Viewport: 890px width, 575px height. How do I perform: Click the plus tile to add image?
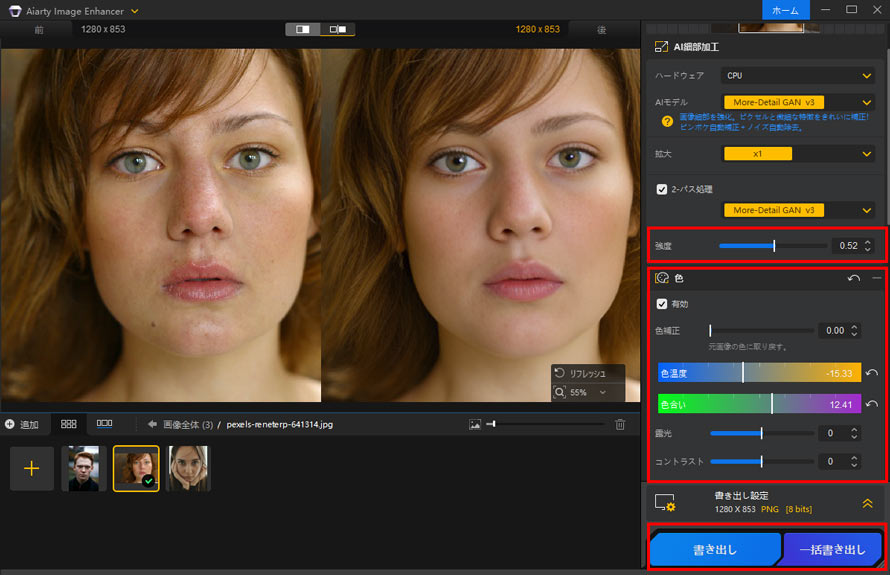[32, 468]
